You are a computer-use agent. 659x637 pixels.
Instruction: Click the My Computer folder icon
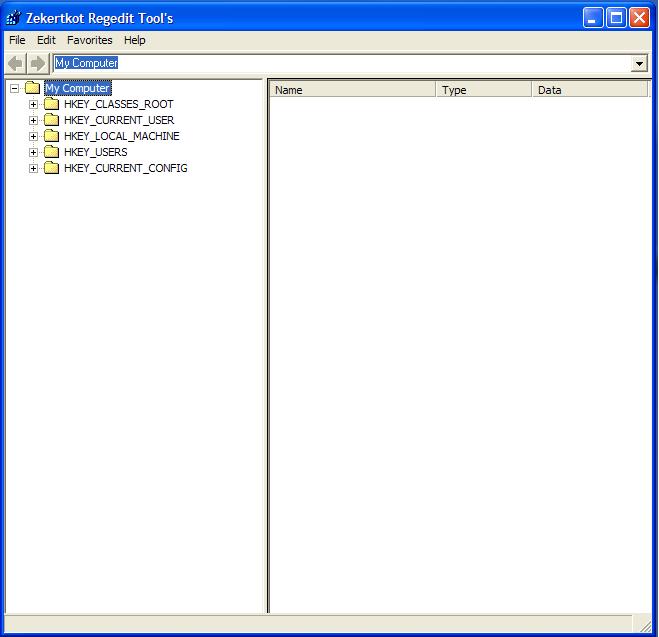32,88
